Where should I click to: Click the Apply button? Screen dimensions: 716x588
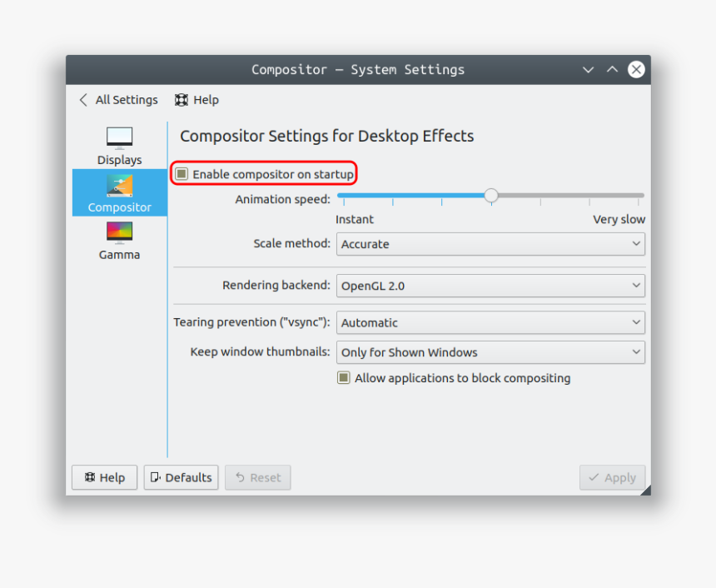(612, 477)
